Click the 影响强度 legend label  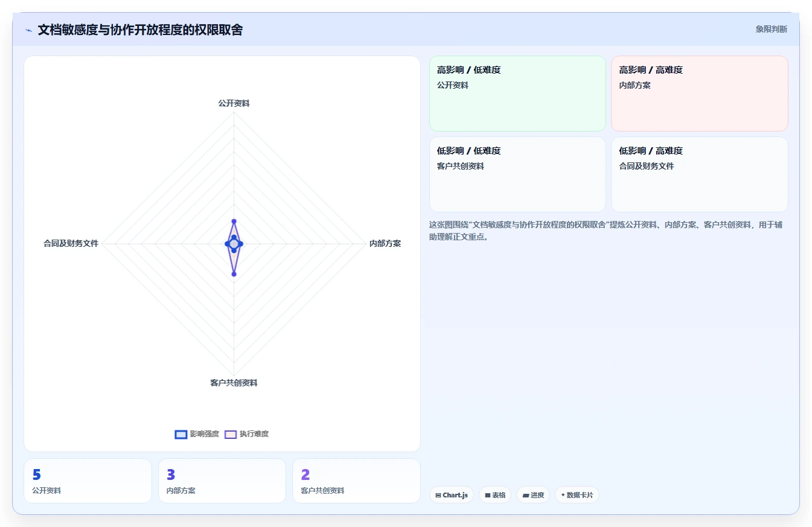[x=204, y=435]
